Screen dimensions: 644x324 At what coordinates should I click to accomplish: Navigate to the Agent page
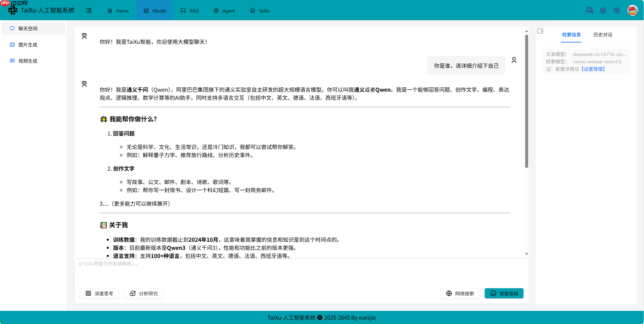click(x=224, y=10)
